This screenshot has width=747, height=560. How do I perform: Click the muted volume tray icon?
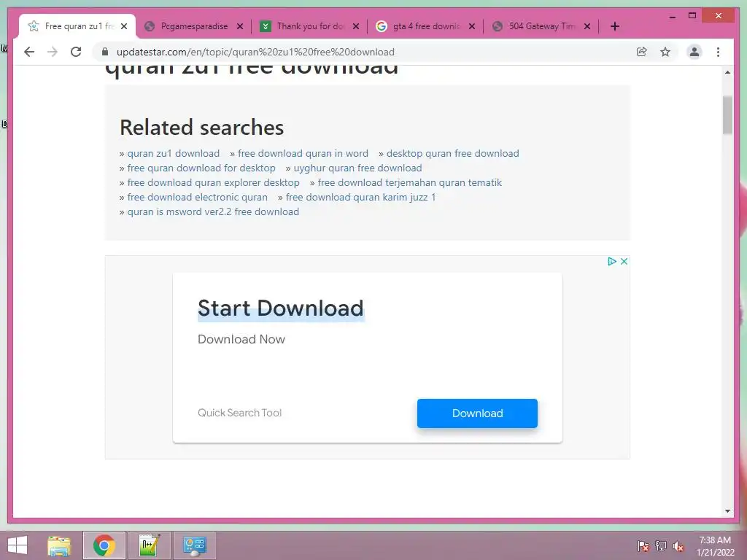[678, 546]
